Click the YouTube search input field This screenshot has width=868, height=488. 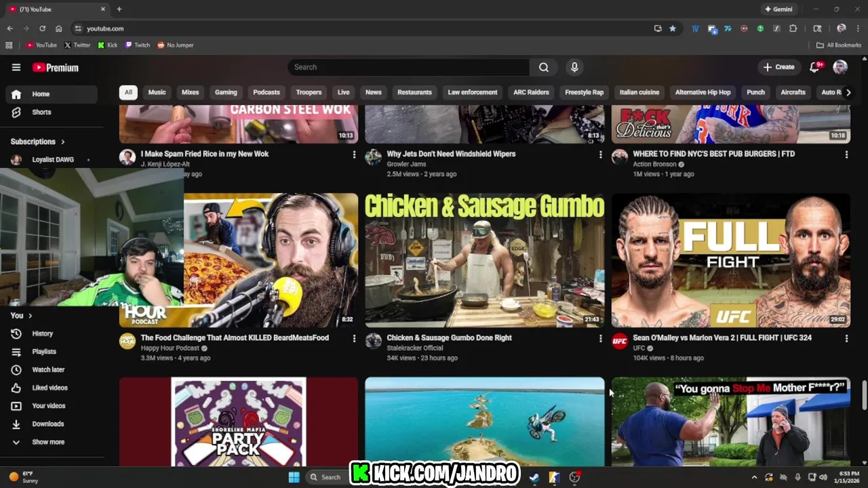coord(409,67)
